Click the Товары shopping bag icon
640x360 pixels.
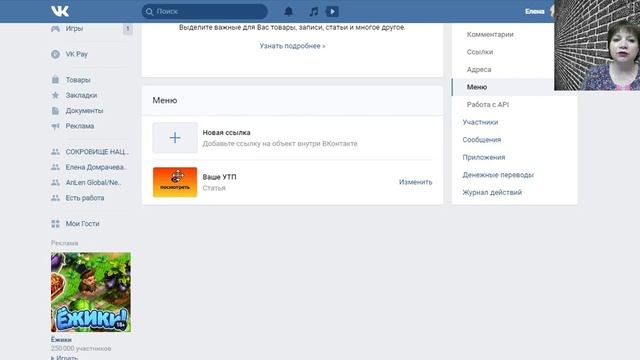coord(56,80)
